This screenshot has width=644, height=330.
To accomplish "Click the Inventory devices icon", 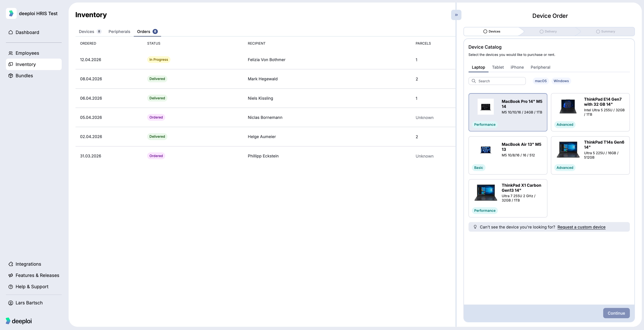I will point(10,64).
